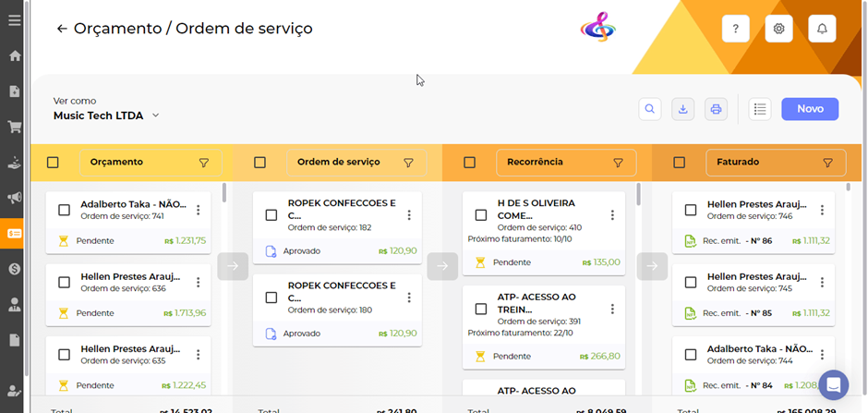Open the help question mark icon

click(x=735, y=29)
